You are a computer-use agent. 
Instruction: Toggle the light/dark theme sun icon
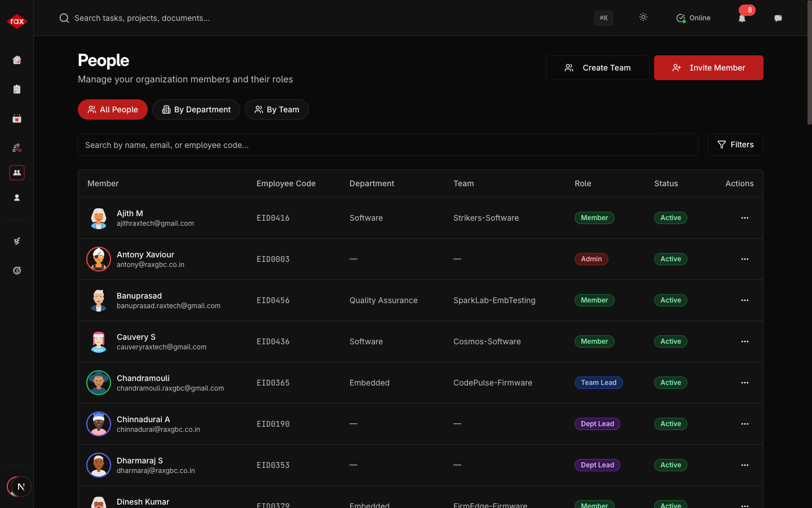point(643,17)
